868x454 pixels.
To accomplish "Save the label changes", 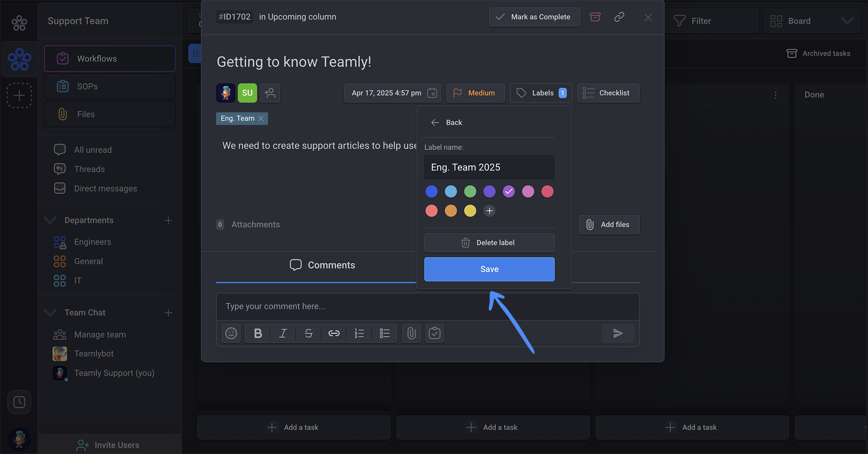I will [489, 269].
